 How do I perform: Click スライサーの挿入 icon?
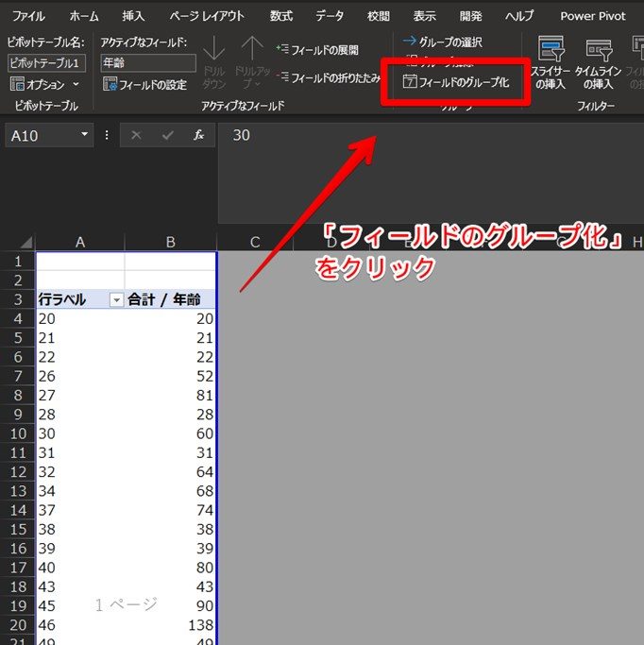click(550, 63)
